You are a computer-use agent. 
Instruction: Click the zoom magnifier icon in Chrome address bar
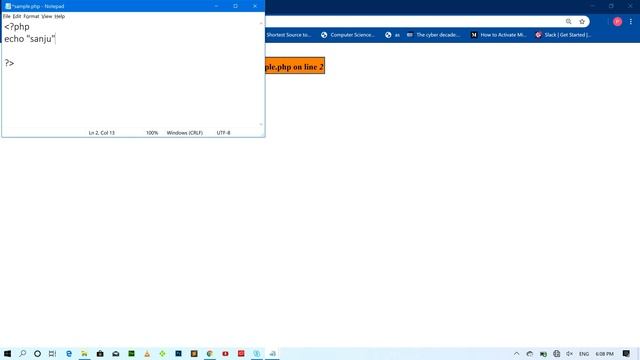click(568, 21)
